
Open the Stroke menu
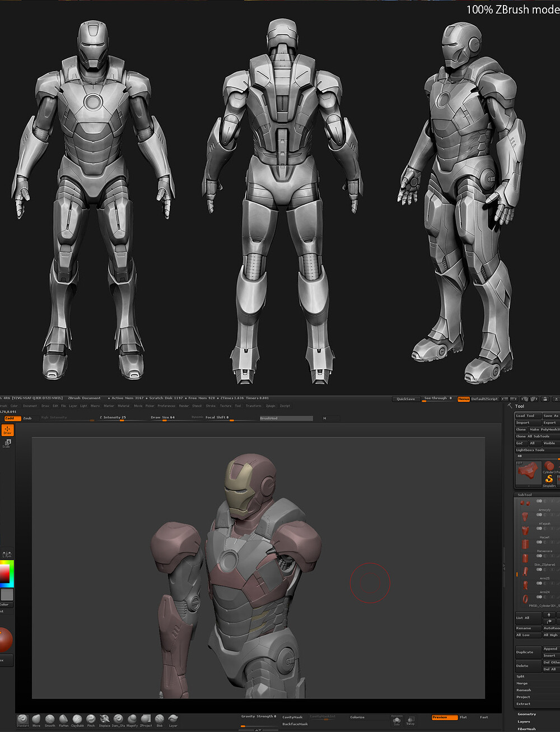coord(211,406)
